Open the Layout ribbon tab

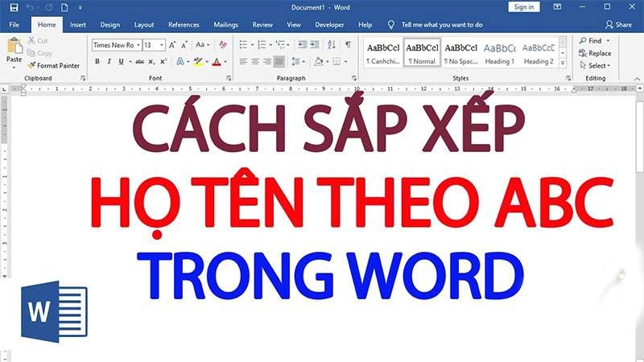[144, 25]
